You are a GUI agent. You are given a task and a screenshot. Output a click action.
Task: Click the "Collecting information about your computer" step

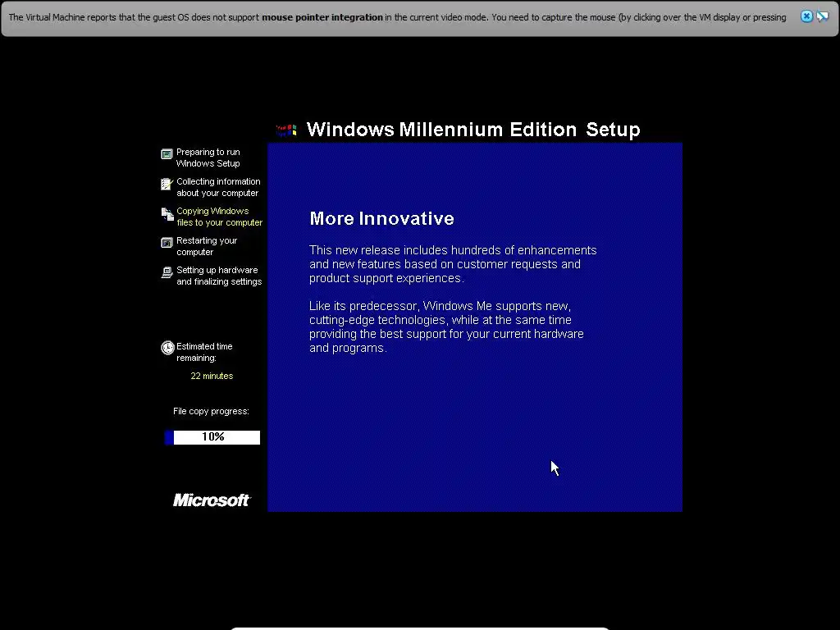point(218,187)
